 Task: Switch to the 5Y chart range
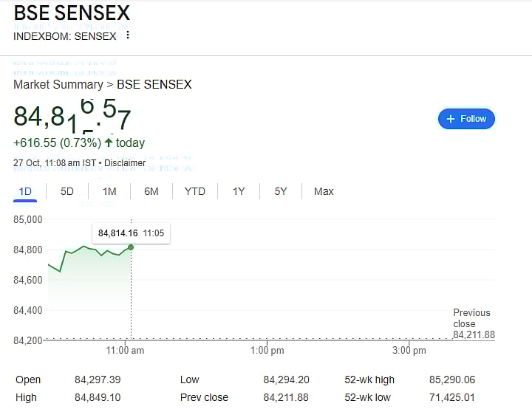[x=281, y=192]
